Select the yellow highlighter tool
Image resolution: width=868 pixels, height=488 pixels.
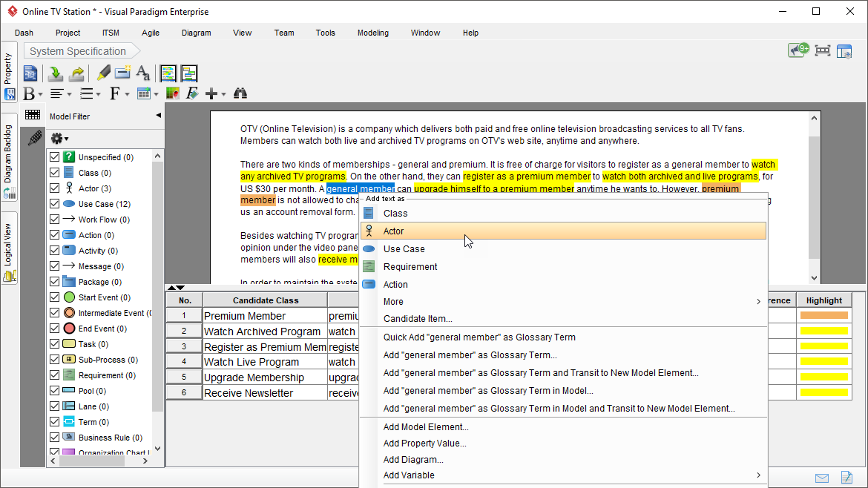tap(104, 73)
